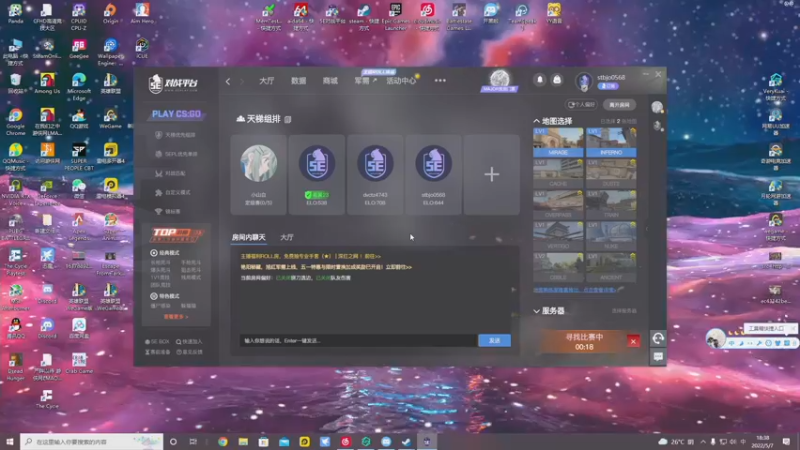Show hidden system tray icons chevron

pos(703,441)
